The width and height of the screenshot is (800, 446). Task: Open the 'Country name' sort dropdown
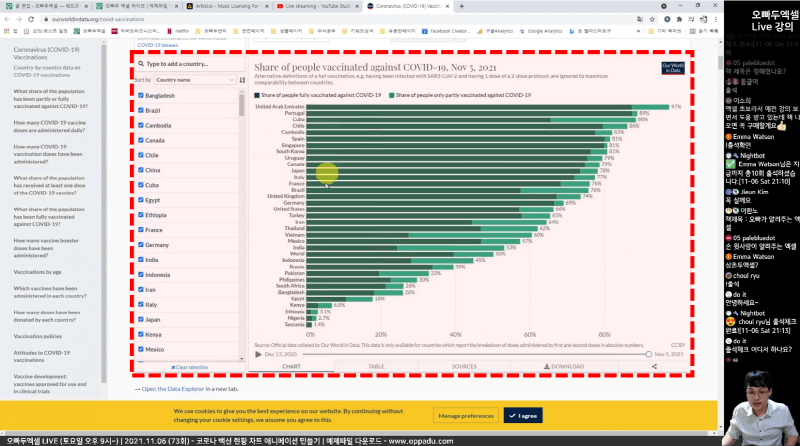point(192,79)
